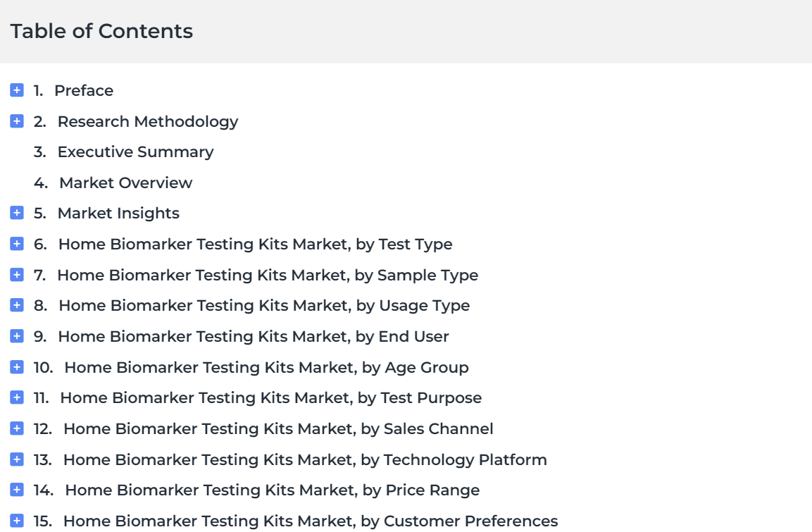Viewport: 812px width, 532px height.
Task: Click plus icon beside by Test Purpose
Action: click(17, 397)
